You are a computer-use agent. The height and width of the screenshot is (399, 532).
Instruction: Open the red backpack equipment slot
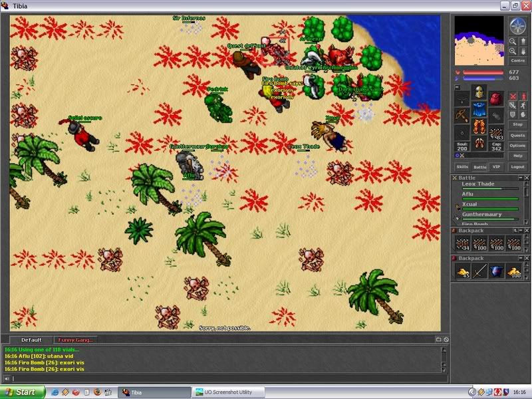pos(496,98)
